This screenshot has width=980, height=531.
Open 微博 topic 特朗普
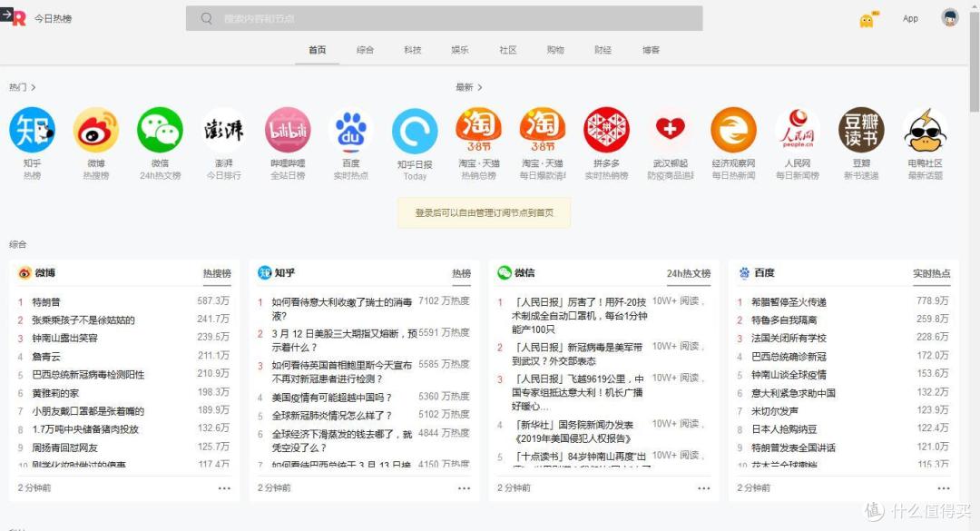coord(46,302)
